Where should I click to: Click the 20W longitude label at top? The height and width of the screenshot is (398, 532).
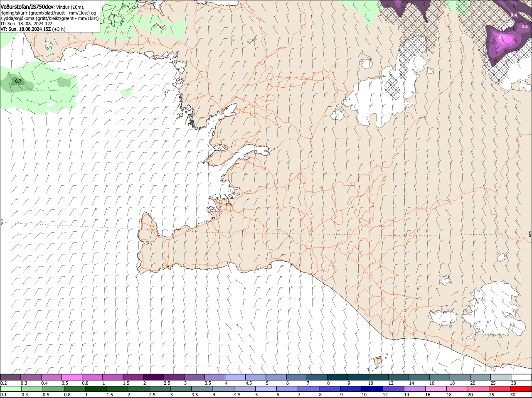[404, 2]
